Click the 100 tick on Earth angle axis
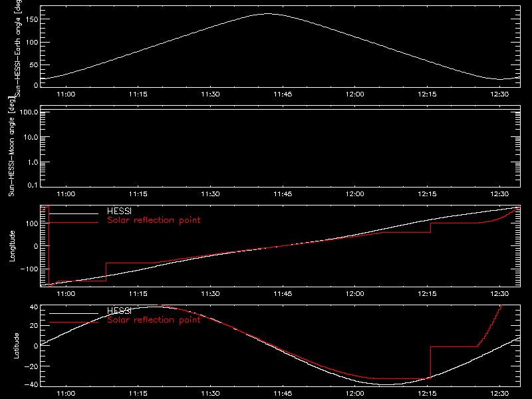The height and width of the screenshot is (399, 532). 32,43
